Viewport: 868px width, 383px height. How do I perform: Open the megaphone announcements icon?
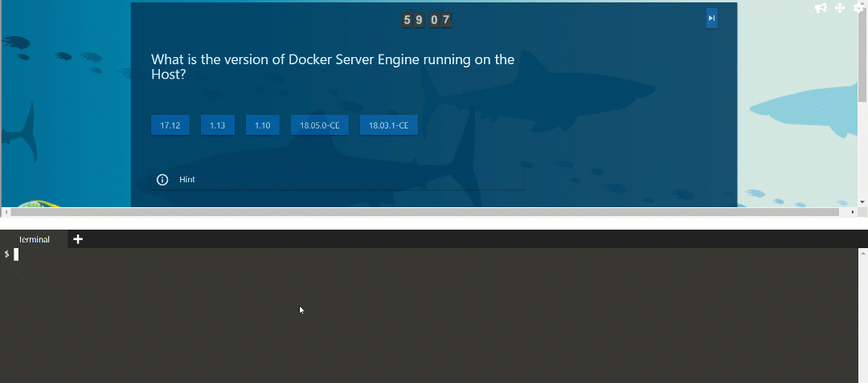[x=821, y=8]
